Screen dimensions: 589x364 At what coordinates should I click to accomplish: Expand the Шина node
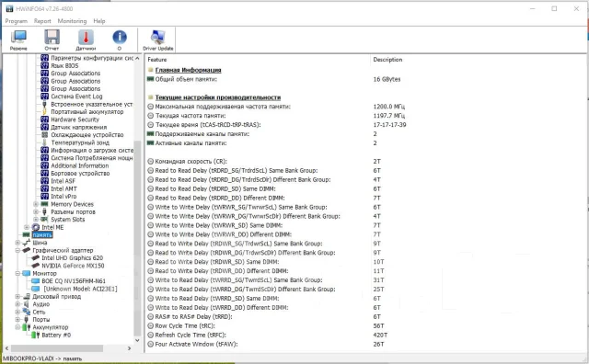(17, 243)
